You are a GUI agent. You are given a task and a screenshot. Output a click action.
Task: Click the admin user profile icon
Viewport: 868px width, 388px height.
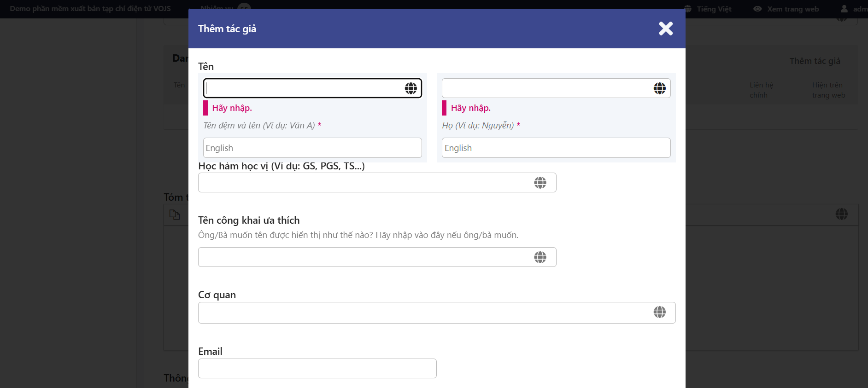[x=844, y=9]
